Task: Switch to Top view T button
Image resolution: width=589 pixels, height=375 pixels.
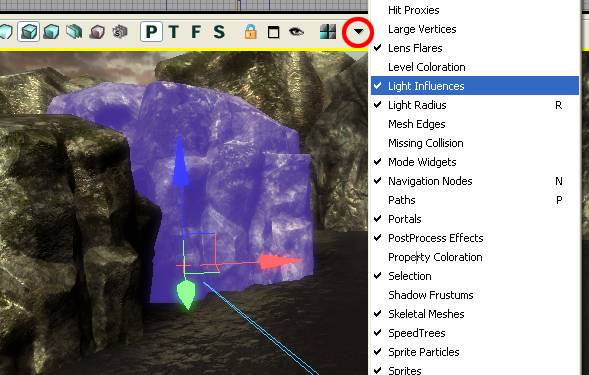Action: pyautogui.click(x=174, y=32)
